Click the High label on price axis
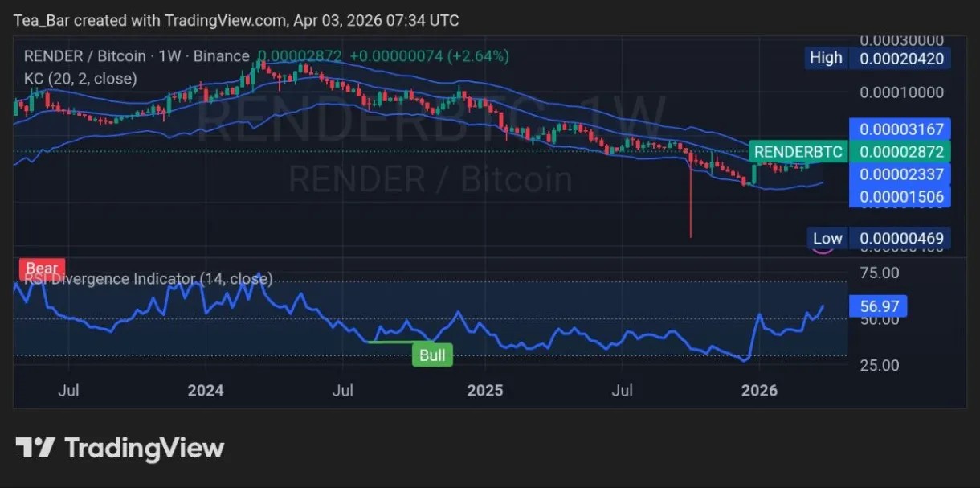Image resolution: width=980 pixels, height=488 pixels. pos(827,57)
